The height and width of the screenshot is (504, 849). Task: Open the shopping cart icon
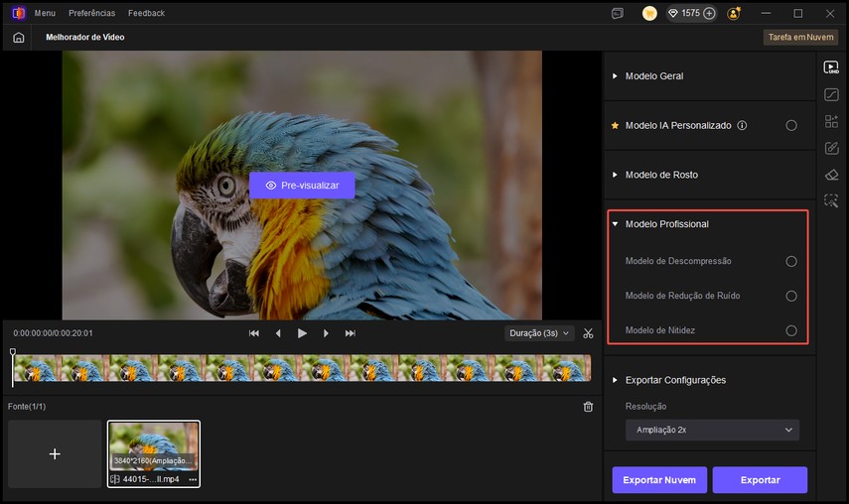point(649,14)
